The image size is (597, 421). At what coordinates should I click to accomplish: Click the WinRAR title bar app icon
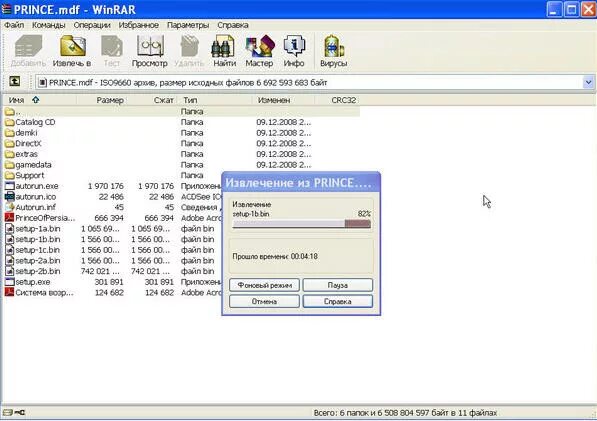[x=6, y=9]
